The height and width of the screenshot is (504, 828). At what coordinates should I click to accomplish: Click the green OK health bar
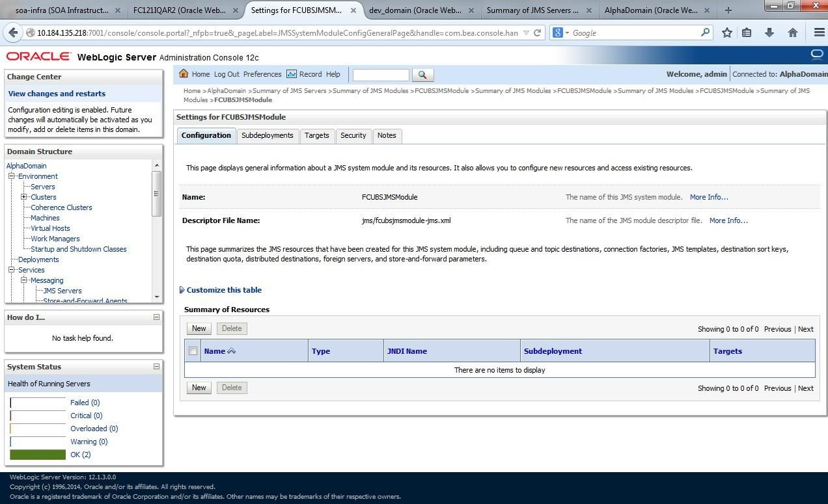click(38, 455)
